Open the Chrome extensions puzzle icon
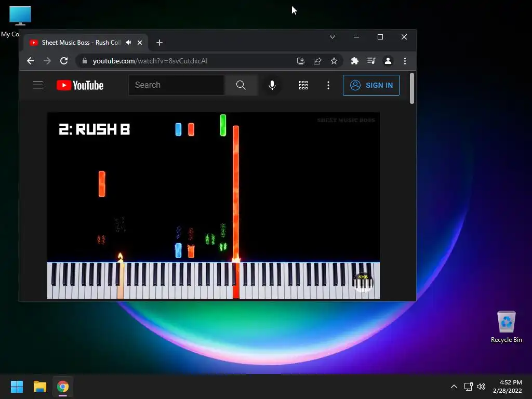 354,61
